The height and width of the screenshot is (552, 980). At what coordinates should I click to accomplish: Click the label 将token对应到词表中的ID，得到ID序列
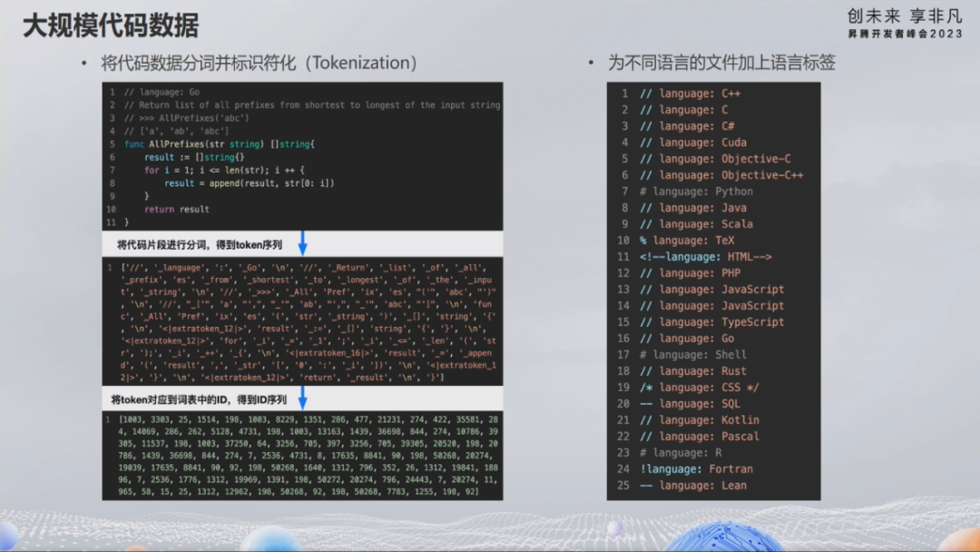tap(199, 399)
